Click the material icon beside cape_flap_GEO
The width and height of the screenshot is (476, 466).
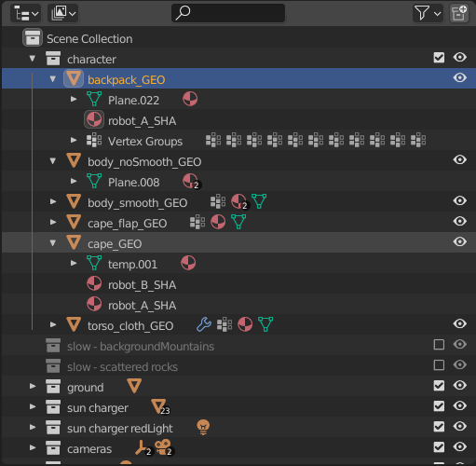click(x=218, y=222)
